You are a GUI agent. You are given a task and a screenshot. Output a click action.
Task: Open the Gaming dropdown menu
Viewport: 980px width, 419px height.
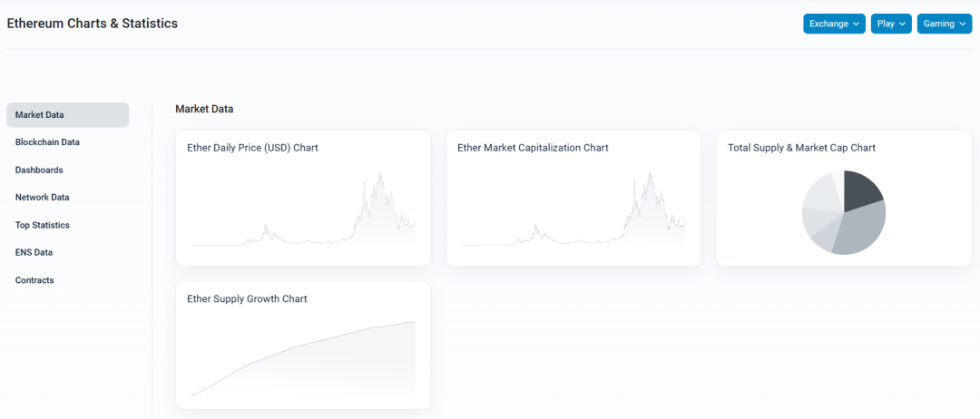click(x=944, y=24)
